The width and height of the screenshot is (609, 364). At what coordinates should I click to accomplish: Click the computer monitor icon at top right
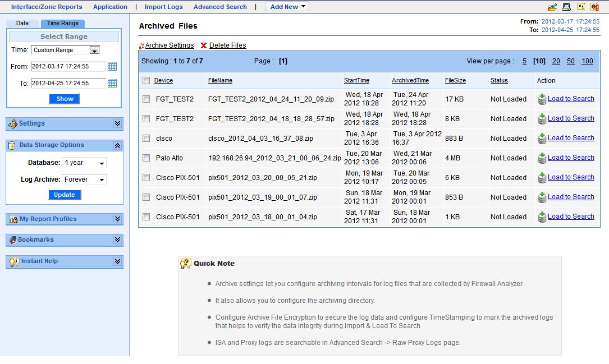(566, 7)
